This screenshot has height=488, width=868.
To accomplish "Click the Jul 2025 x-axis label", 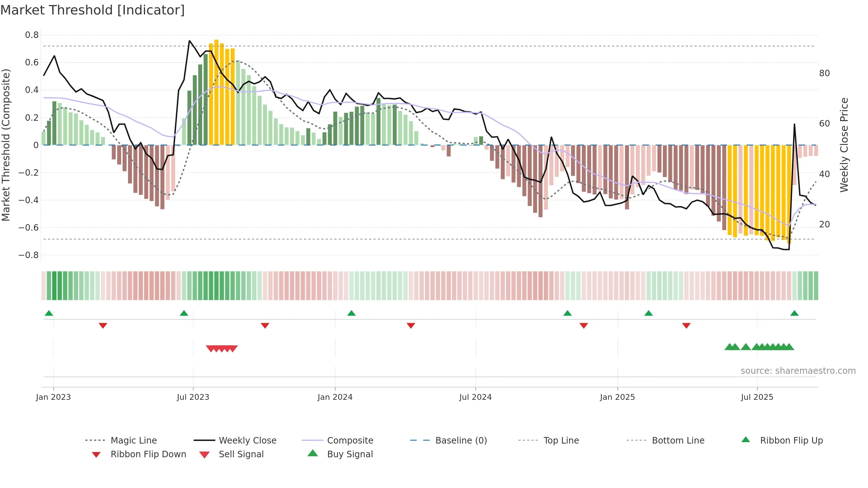I will click(757, 397).
